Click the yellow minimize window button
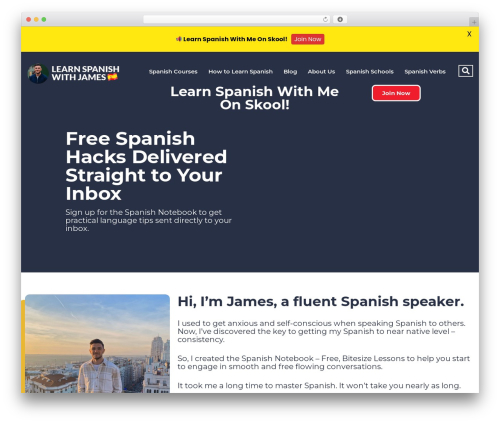Screen dimensions: 500x423 (36, 19)
